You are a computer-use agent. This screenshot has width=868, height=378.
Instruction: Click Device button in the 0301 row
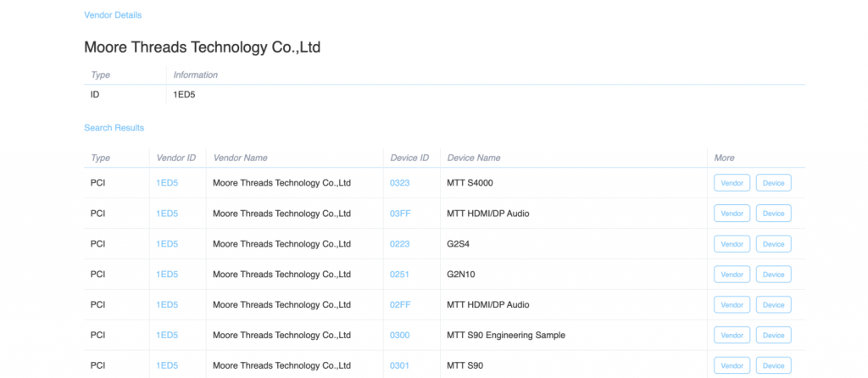773,365
